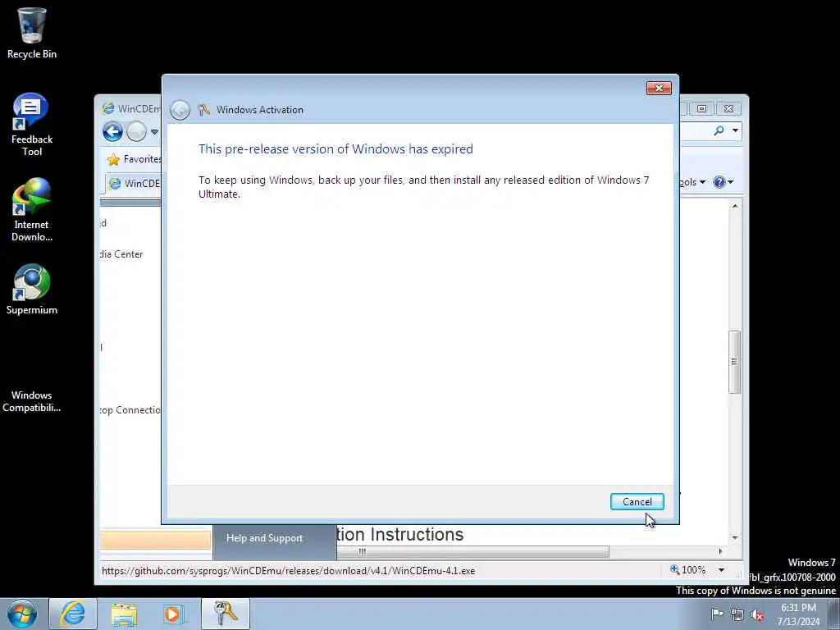Click the Windows Activation keys icon in title
840x630 pixels.
coord(203,110)
